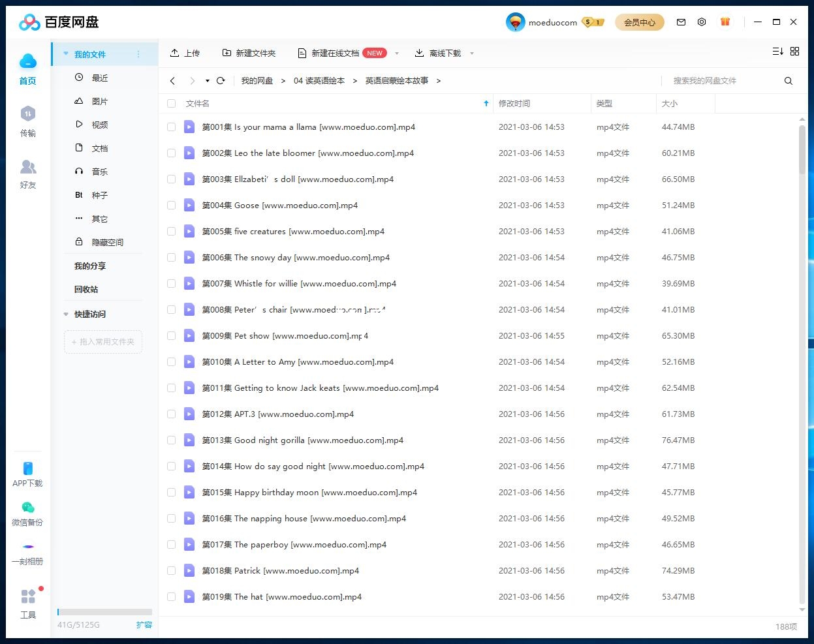Click the 工具 tools icon

click(28, 597)
